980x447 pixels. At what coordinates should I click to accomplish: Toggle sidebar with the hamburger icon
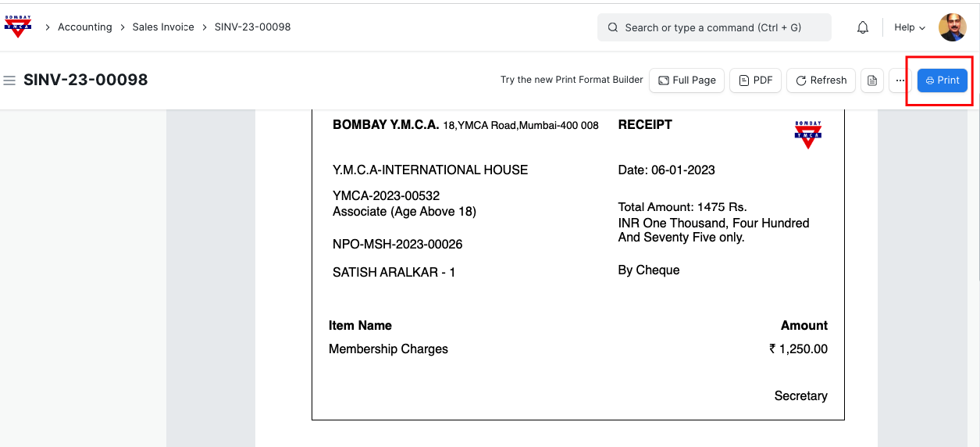[9, 80]
